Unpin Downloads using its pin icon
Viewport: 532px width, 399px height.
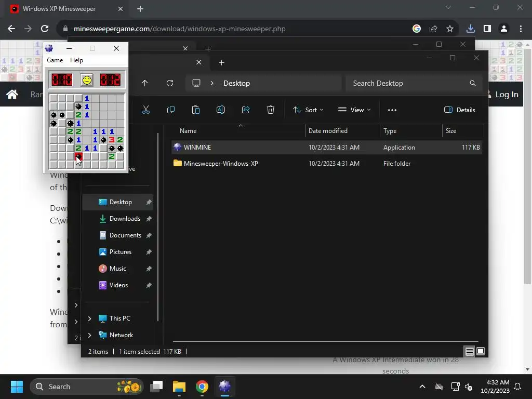[x=149, y=219]
